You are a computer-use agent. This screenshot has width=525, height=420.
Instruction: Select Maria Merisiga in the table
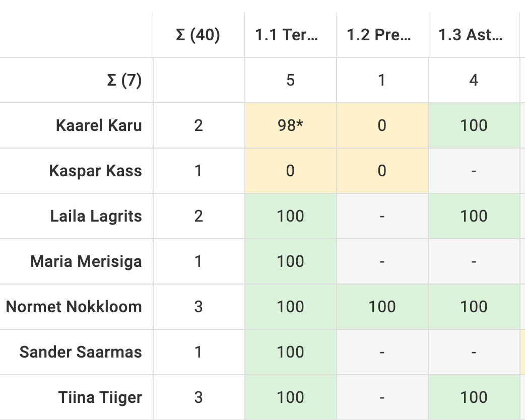[86, 261]
